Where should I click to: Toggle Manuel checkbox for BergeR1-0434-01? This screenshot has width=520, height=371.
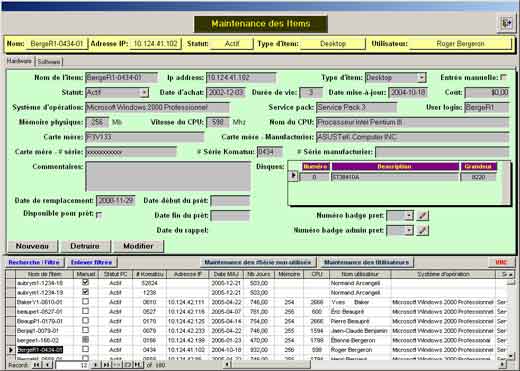[86, 349]
